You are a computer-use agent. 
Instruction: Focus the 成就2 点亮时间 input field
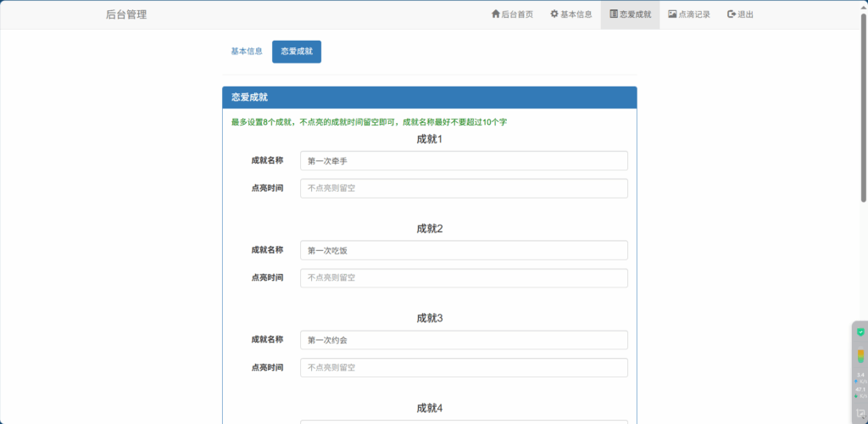(464, 278)
